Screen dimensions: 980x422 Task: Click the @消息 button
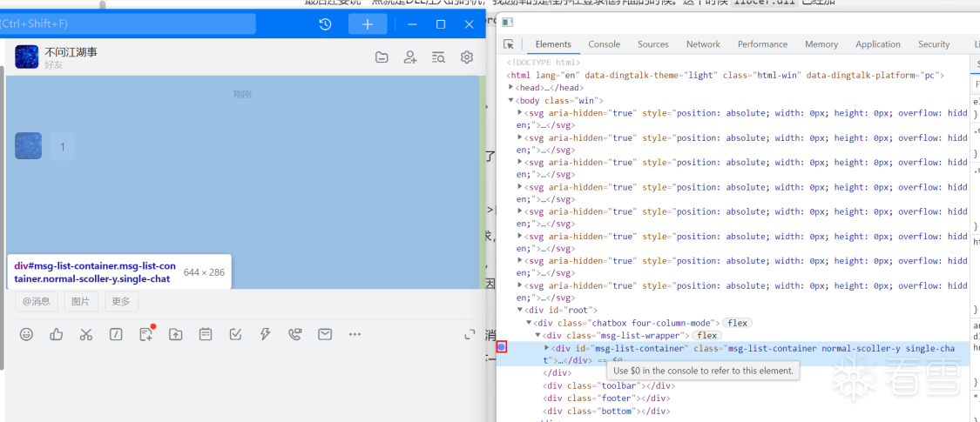[37, 302]
